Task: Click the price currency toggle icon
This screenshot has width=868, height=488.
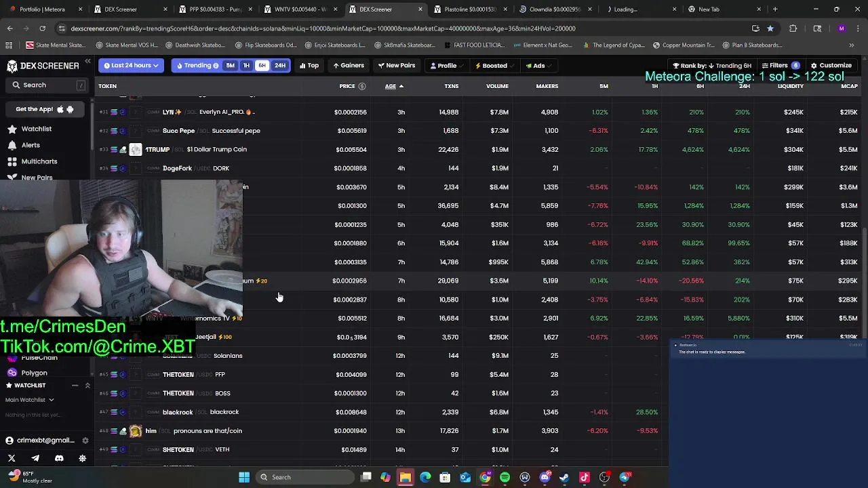Action: point(362,86)
